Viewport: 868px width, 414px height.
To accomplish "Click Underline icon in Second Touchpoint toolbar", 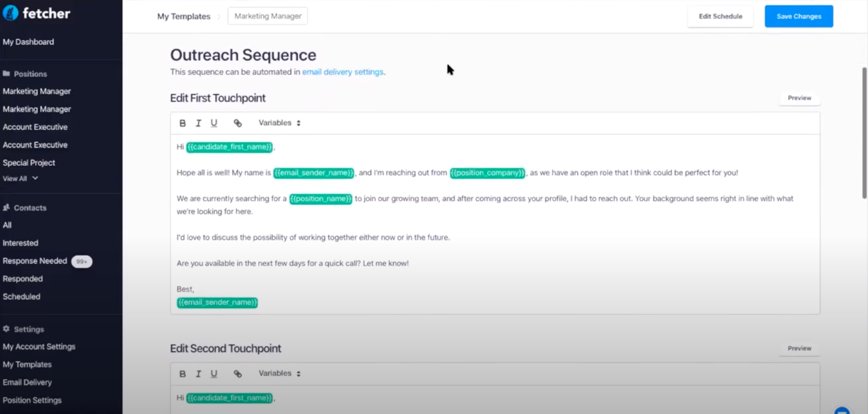I will [x=214, y=374].
